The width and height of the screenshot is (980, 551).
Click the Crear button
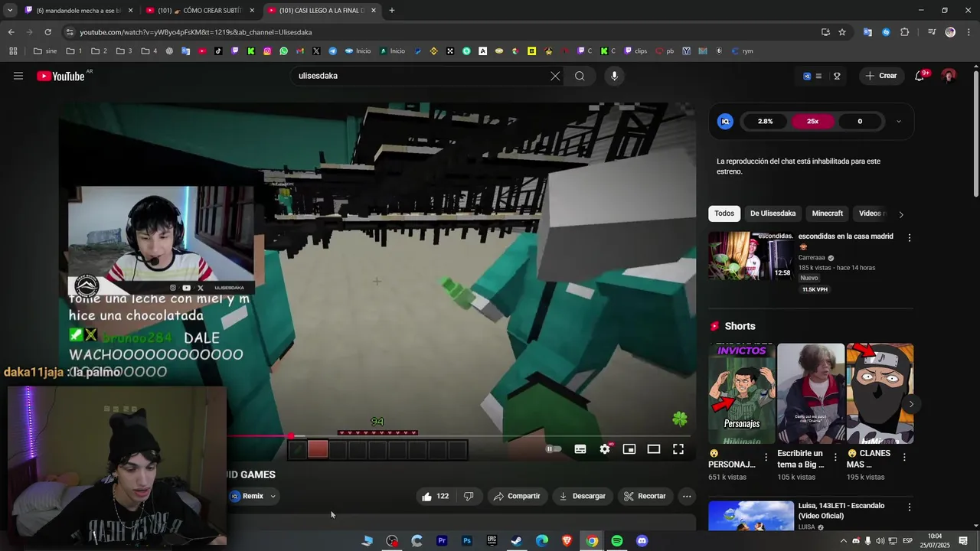tap(881, 76)
